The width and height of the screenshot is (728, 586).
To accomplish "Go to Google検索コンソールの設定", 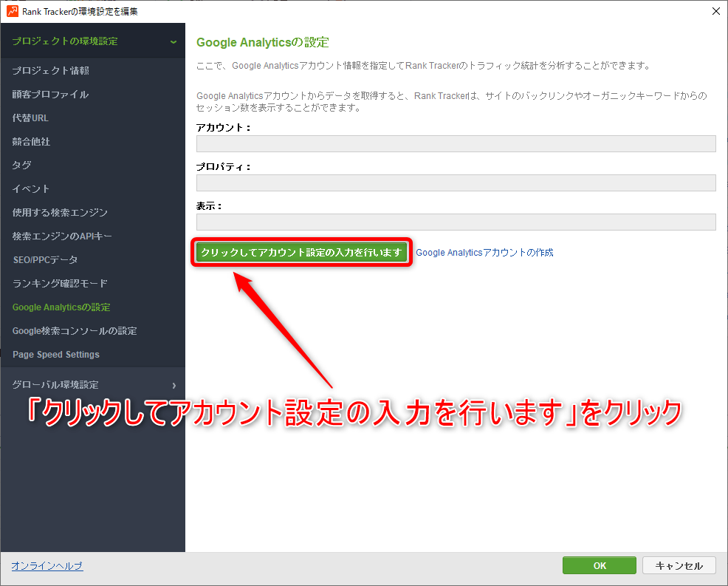I will pos(75,331).
